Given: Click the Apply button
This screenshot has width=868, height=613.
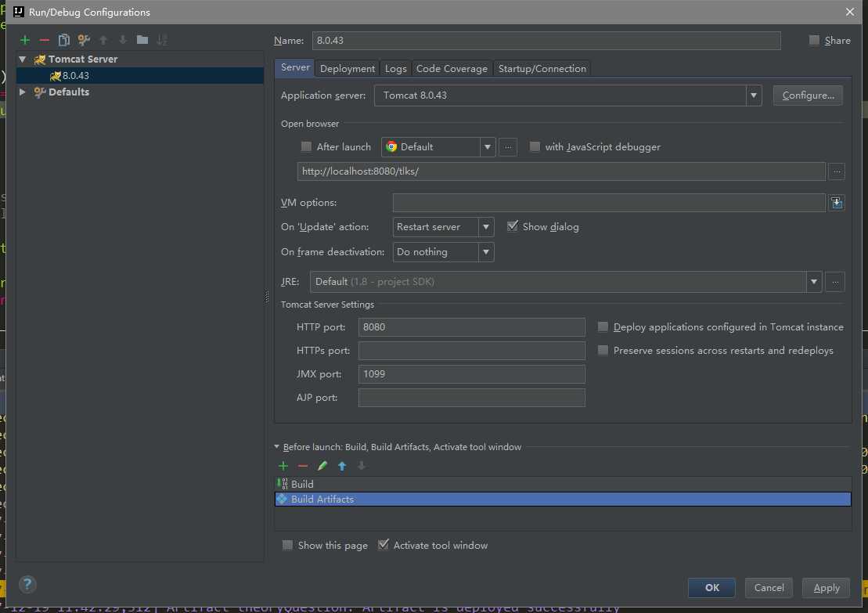Looking at the screenshot, I should tap(827, 587).
